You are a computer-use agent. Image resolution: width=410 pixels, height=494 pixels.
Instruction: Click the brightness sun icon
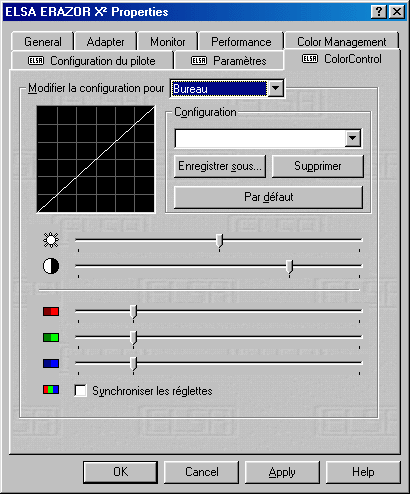point(51,240)
